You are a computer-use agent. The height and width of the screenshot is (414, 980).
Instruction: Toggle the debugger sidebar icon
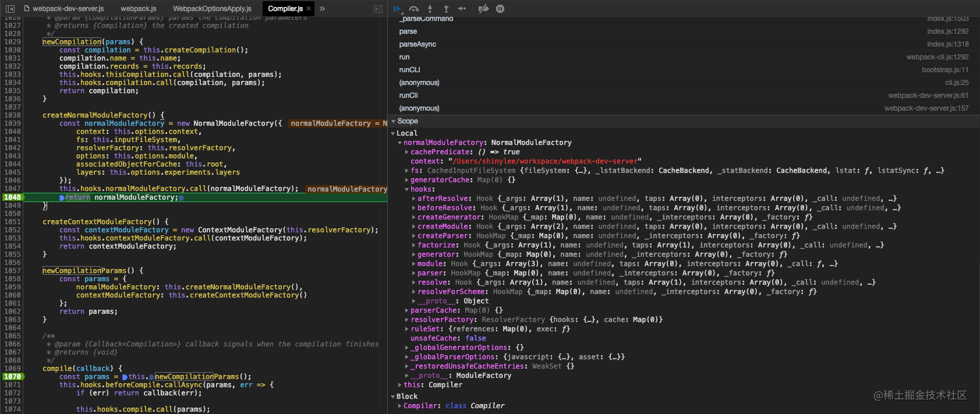[378, 9]
